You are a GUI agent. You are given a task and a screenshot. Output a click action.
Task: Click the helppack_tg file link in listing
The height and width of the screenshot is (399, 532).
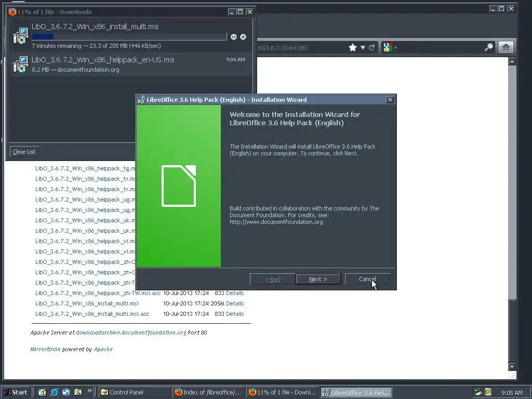[85, 168]
